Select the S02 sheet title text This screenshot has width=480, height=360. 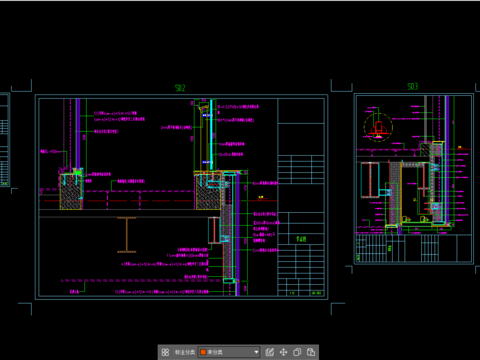point(180,88)
